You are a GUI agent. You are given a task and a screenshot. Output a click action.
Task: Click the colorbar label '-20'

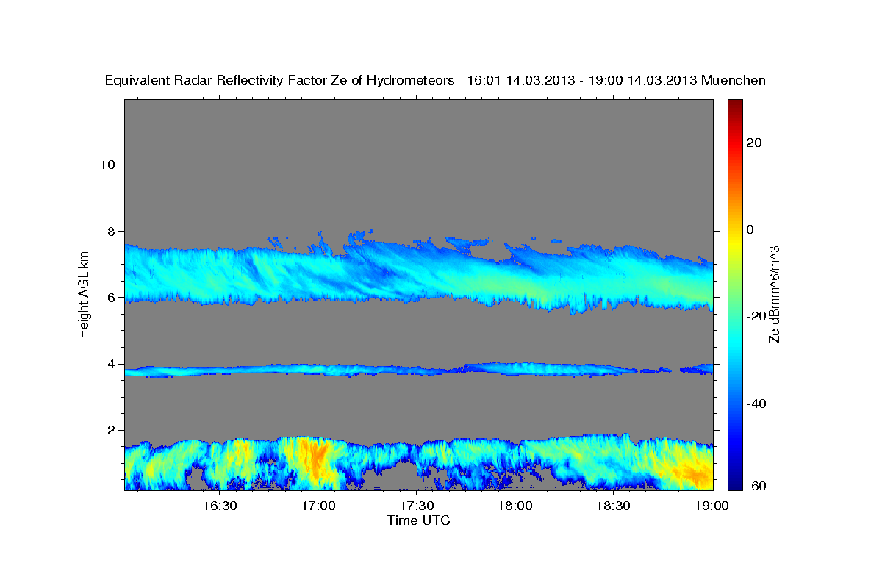[757, 317]
